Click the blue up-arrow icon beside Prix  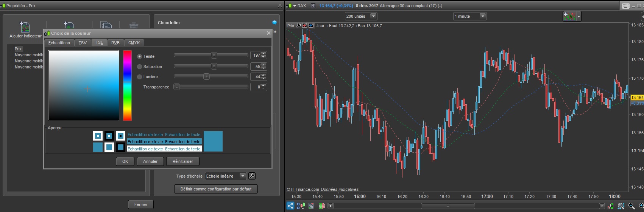pyautogui.click(x=311, y=26)
